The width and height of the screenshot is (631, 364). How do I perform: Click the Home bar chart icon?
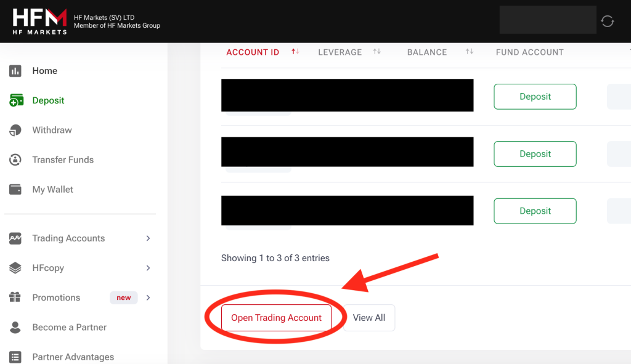[15, 71]
